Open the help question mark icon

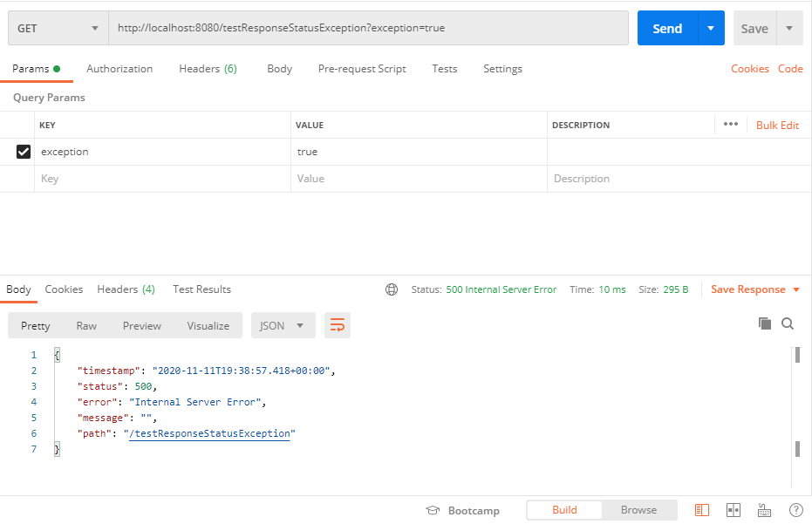pos(796,510)
